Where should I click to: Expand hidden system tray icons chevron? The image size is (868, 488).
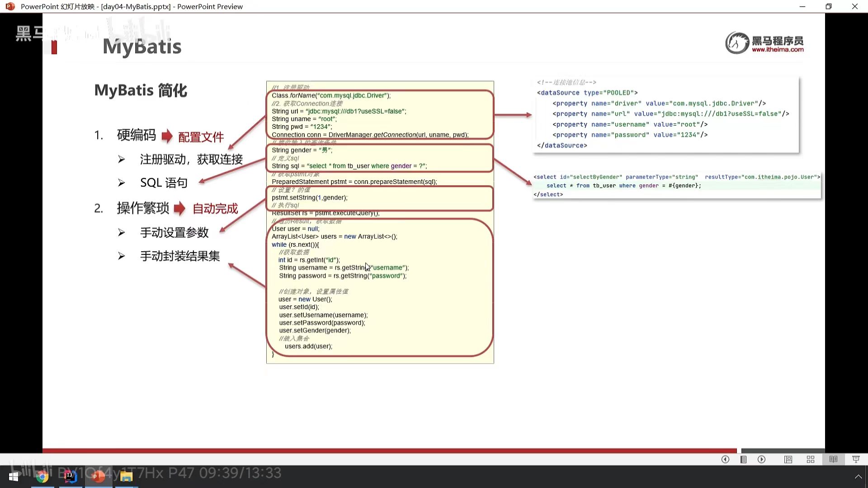click(x=858, y=477)
